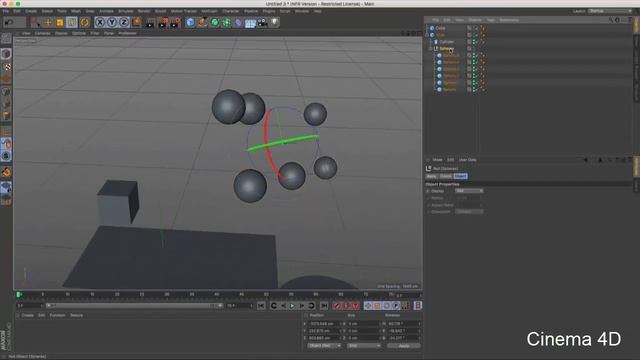Render to Picture Viewer
Screen dimensions: 640x360
coord(163,22)
